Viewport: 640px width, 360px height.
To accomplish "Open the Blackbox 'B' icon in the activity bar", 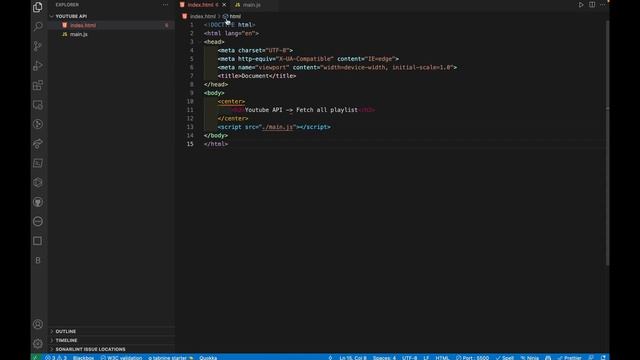I will [38, 260].
